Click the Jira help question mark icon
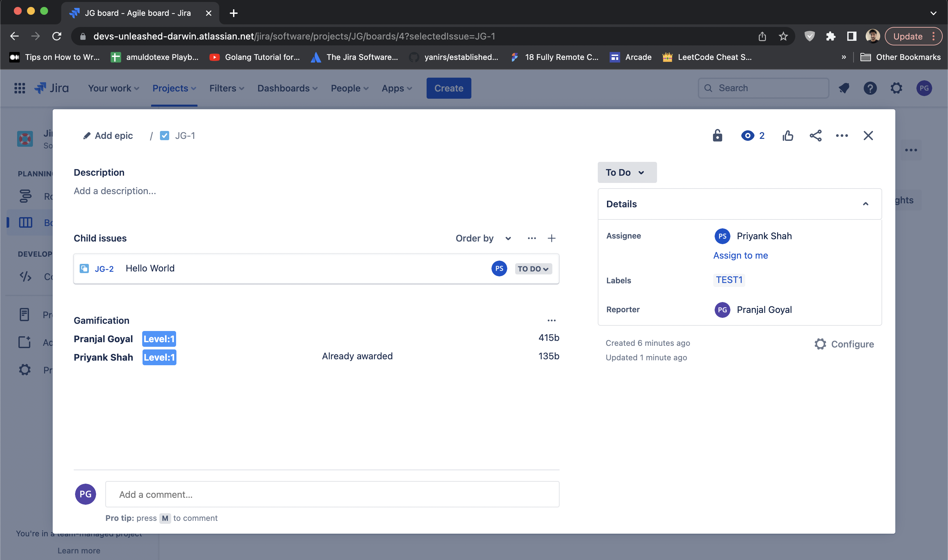 click(x=870, y=88)
